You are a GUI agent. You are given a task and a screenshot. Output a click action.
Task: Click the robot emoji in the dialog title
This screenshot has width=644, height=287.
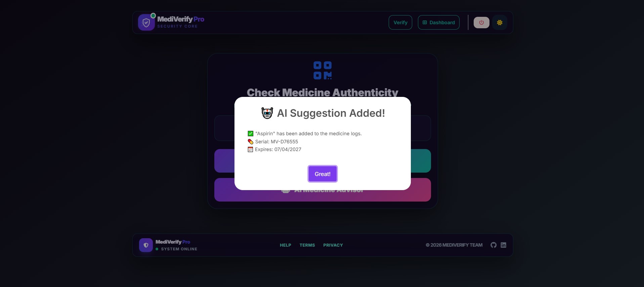coord(267,113)
